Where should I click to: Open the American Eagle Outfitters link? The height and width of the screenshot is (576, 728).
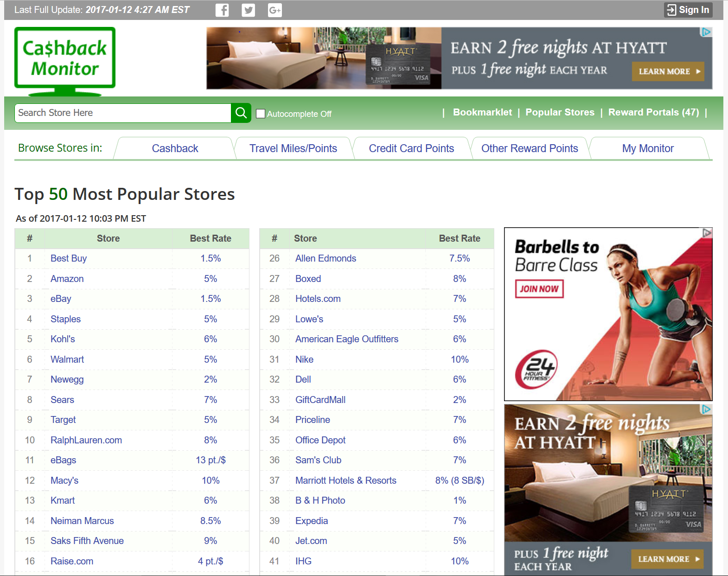tap(347, 339)
